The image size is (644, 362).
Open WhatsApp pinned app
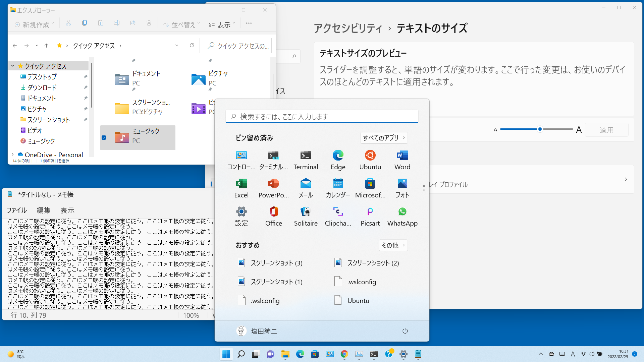(x=402, y=216)
